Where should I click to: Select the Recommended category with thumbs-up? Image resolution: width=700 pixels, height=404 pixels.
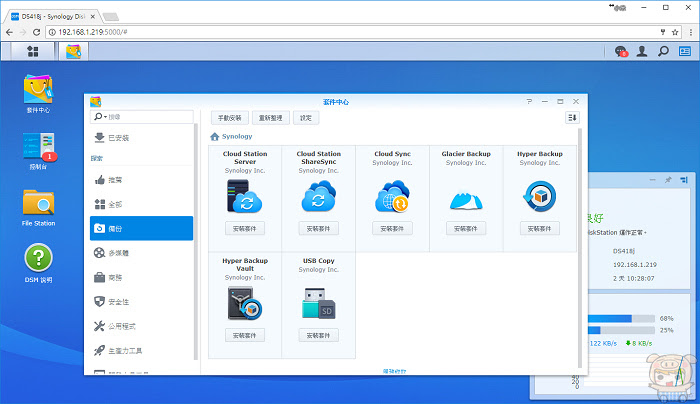coord(141,180)
